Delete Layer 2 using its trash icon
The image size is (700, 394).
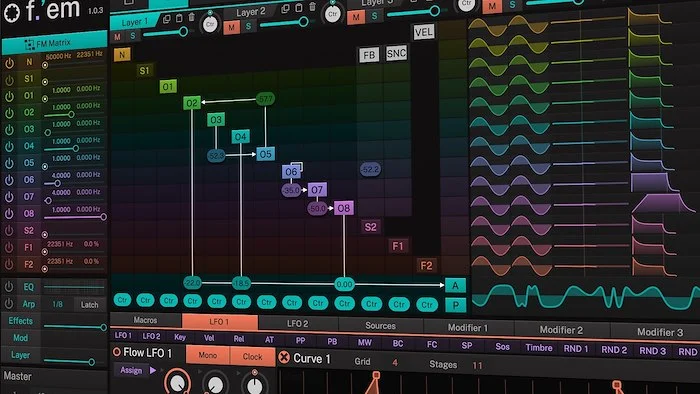tap(312, 6)
